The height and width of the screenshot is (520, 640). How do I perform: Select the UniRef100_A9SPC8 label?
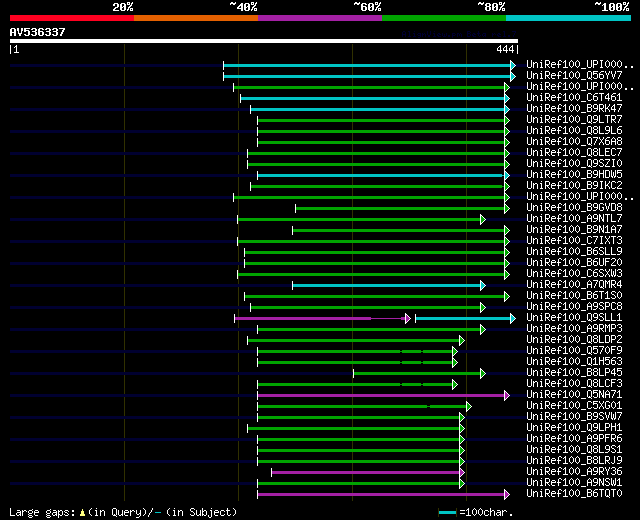574,307
